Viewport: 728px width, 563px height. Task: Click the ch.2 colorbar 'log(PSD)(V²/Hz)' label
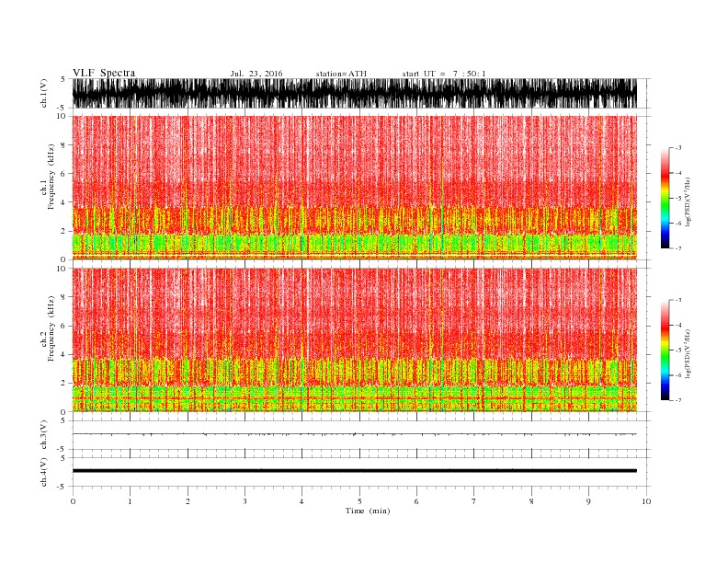point(688,353)
